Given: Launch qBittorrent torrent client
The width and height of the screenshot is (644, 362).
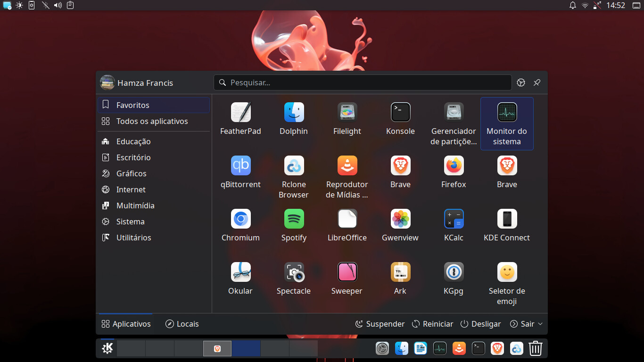Looking at the screenshot, I should [240, 165].
